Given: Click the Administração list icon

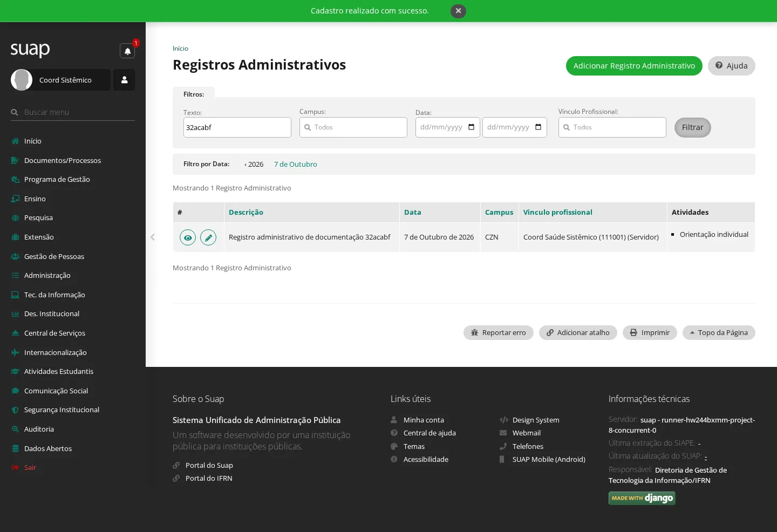Looking at the screenshot, I should click(x=15, y=275).
